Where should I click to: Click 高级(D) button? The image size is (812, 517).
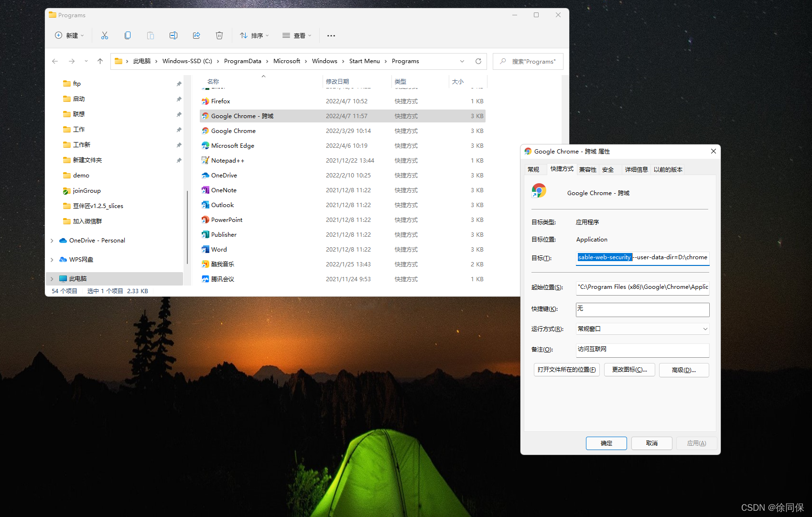(684, 370)
